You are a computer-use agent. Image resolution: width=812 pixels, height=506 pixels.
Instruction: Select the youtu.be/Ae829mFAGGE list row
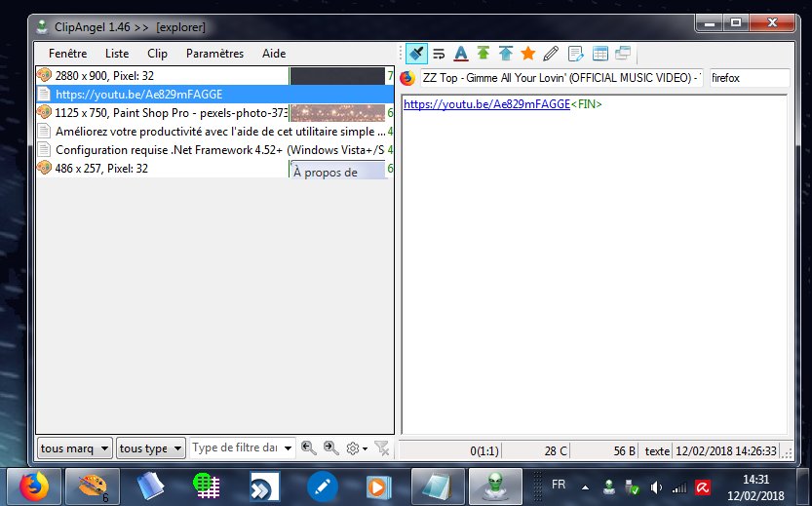tap(214, 95)
